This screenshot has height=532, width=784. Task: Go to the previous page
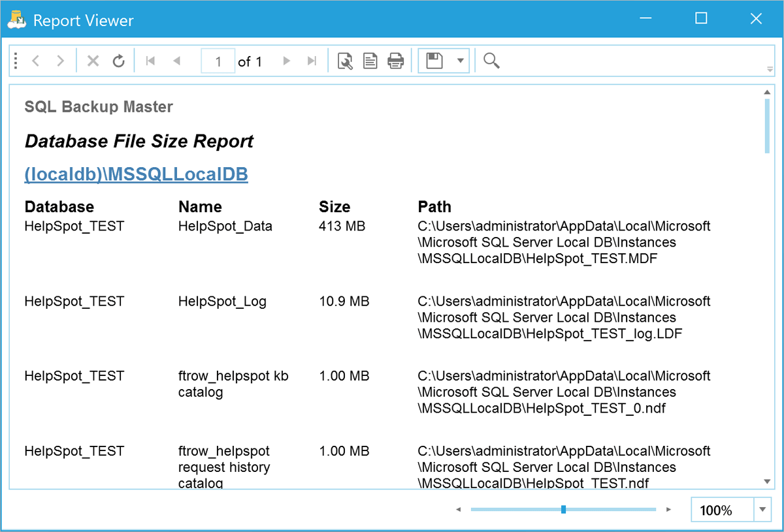click(x=176, y=61)
